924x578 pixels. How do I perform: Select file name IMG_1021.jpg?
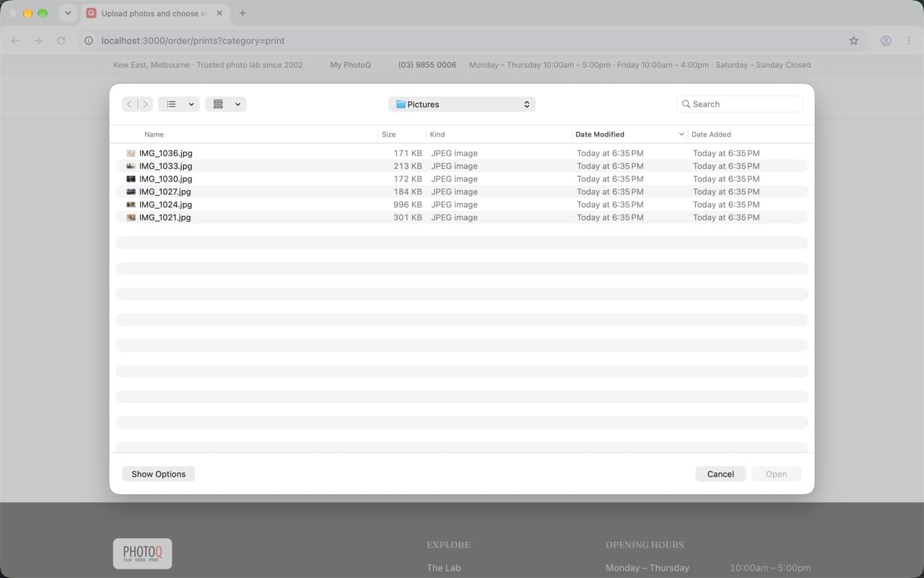pyautogui.click(x=165, y=217)
